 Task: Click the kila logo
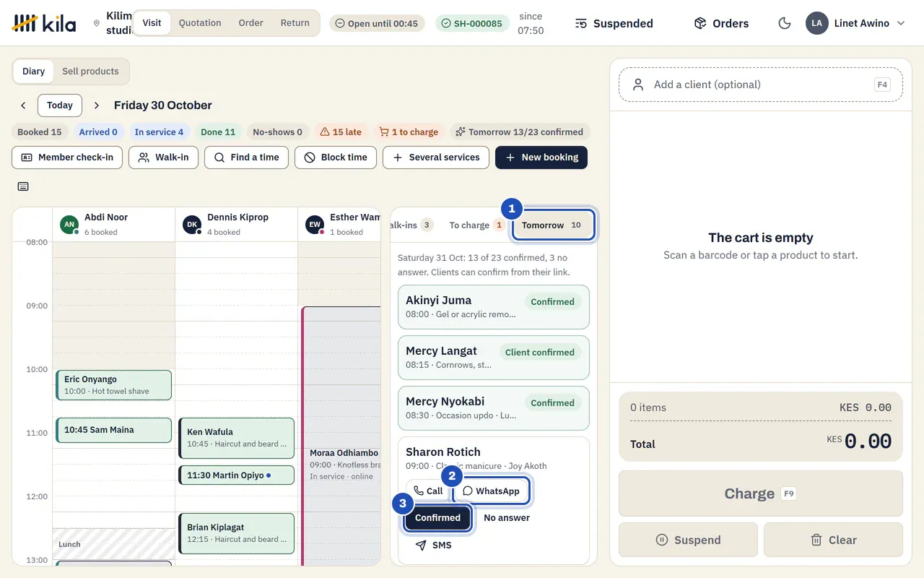coord(44,23)
